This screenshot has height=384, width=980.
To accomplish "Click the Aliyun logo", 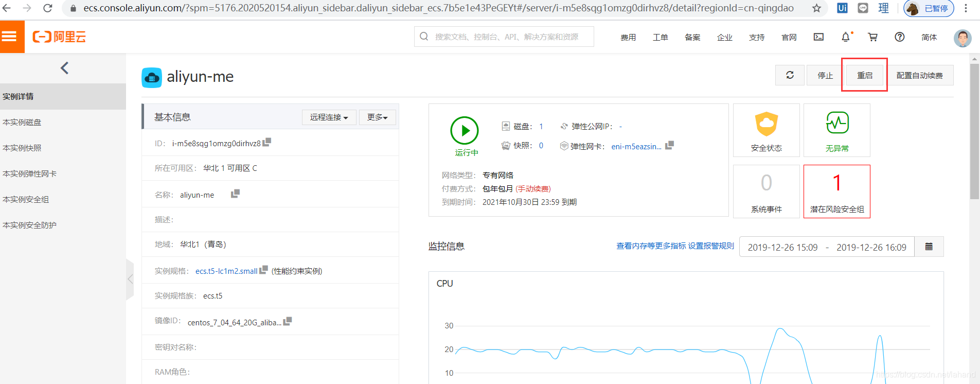I will [59, 37].
